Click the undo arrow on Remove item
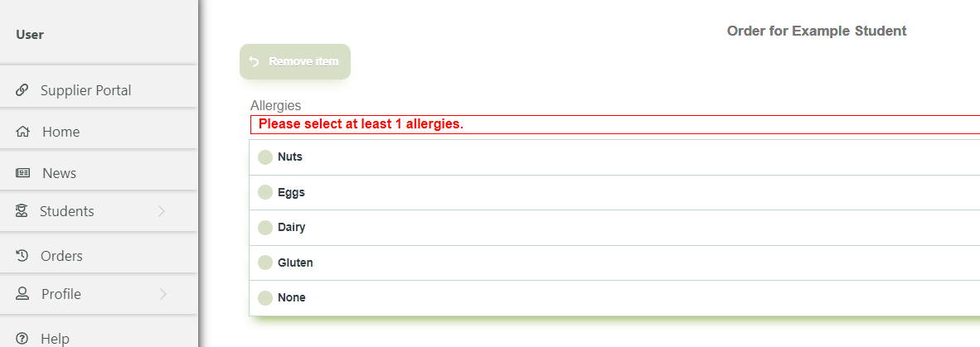This screenshot has height=347, width=980. (254, 61)
